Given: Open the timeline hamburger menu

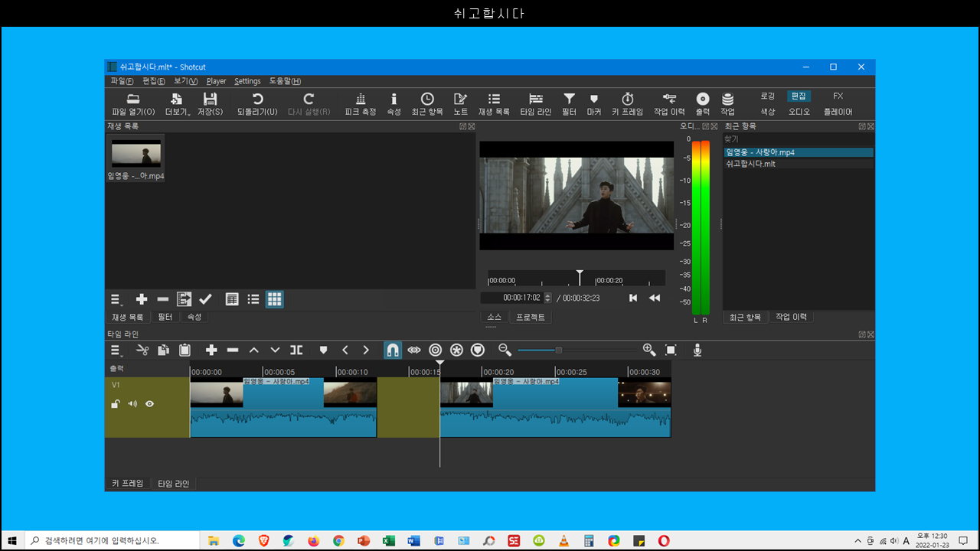Looking at the screenshot, I should point(117,350).
